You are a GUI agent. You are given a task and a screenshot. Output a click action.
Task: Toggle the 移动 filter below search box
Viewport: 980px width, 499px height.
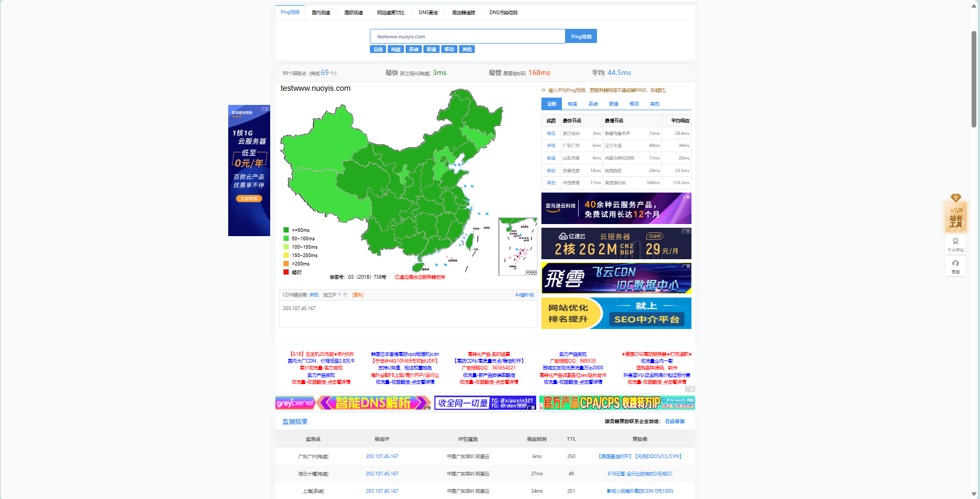(x=449, y=49)
